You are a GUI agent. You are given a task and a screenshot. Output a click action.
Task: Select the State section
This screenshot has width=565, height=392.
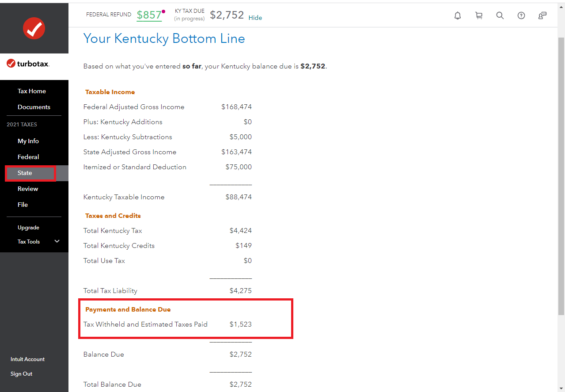25,173
